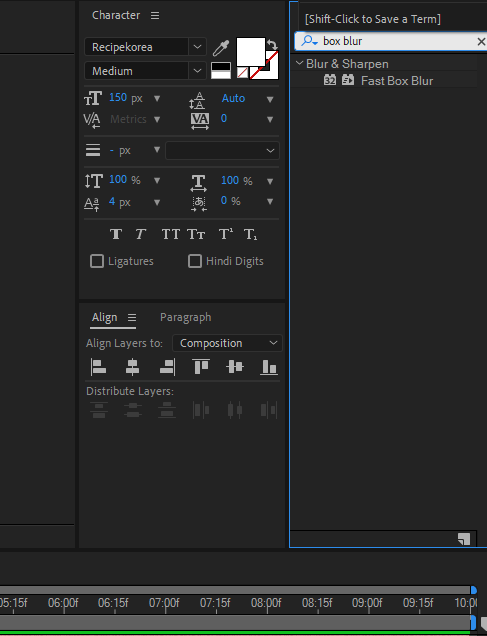Click the effects search field with box blur

(x=391, y=41)
